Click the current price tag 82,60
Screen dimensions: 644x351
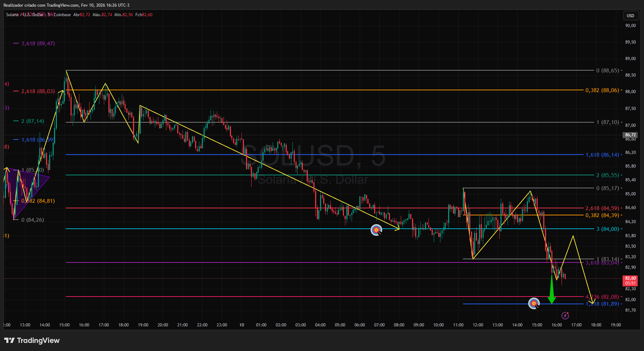(x=631, y=281)
